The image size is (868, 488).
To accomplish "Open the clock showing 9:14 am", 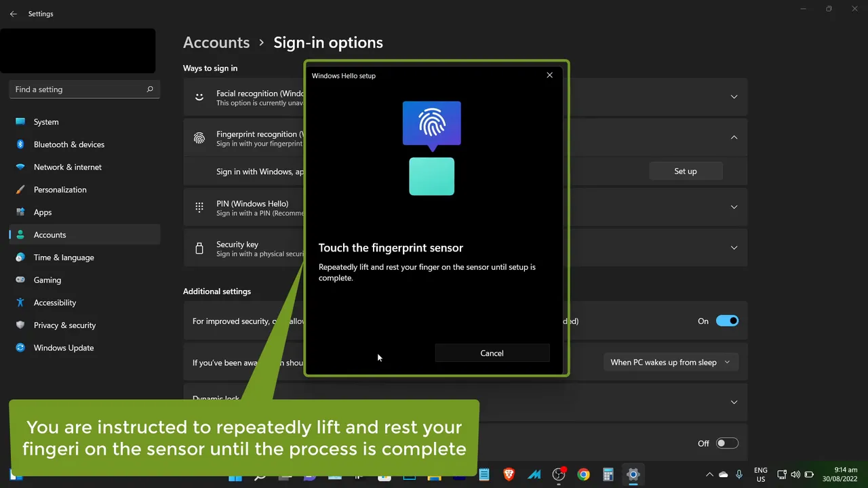I will coord(840,474).
